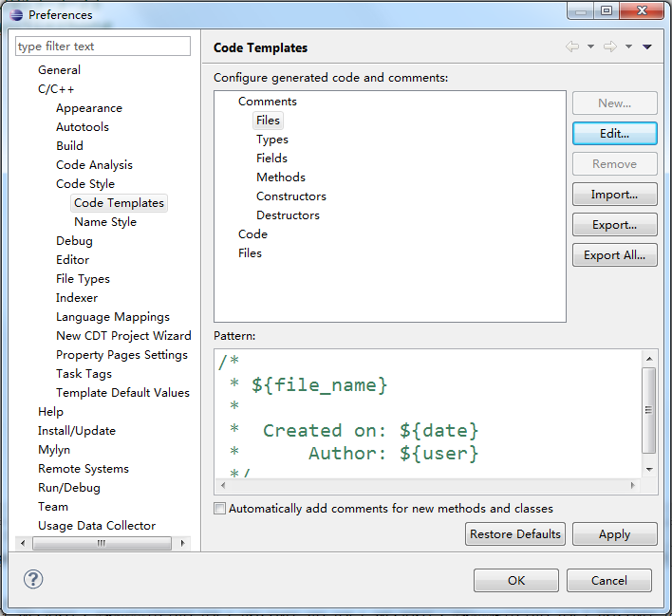Select Code Style tree node
Viewport: 672px width, 616px height.
(85, 184)
